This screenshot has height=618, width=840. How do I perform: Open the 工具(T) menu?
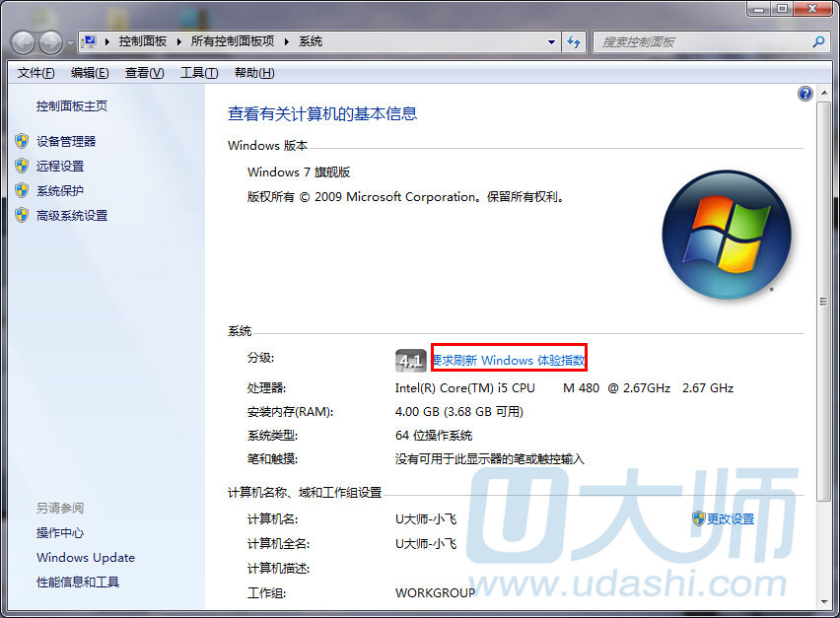point(198,73)
